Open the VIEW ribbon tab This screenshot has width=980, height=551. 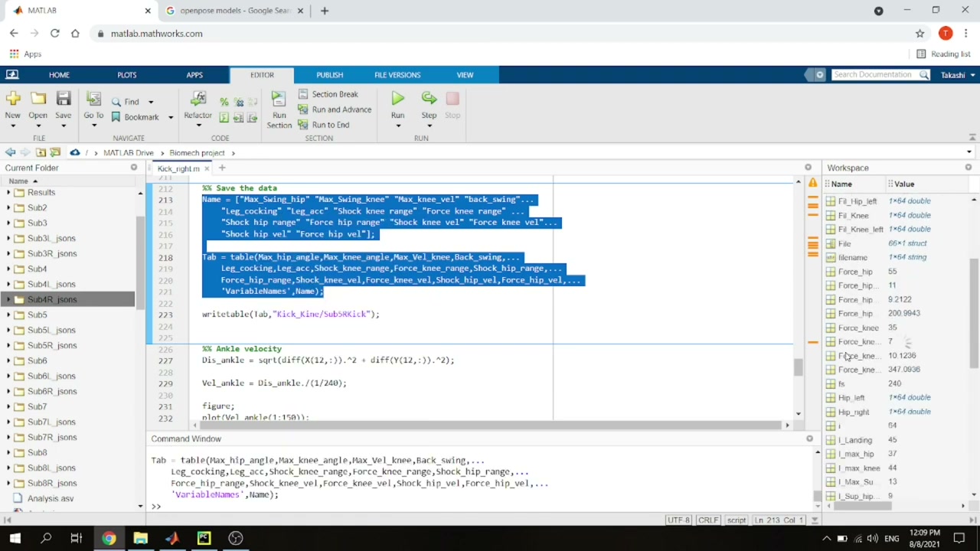pyautogui.click(x=465, y=75)
